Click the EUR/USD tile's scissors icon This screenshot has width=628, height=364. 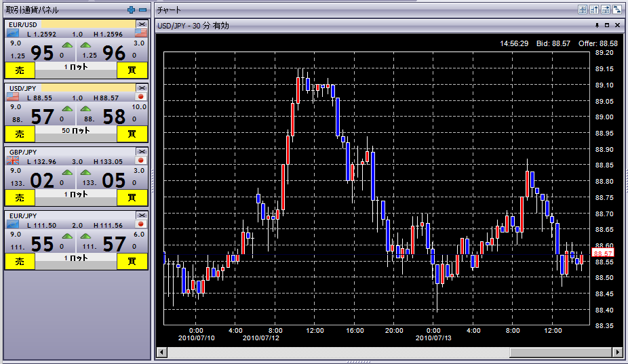click(x=142, y=24)
